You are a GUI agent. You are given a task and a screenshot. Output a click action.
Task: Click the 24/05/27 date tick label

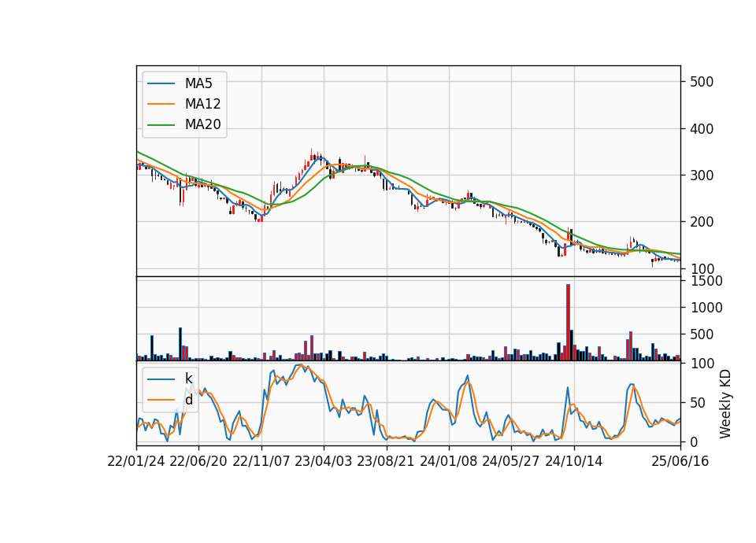tap(511, 461)
